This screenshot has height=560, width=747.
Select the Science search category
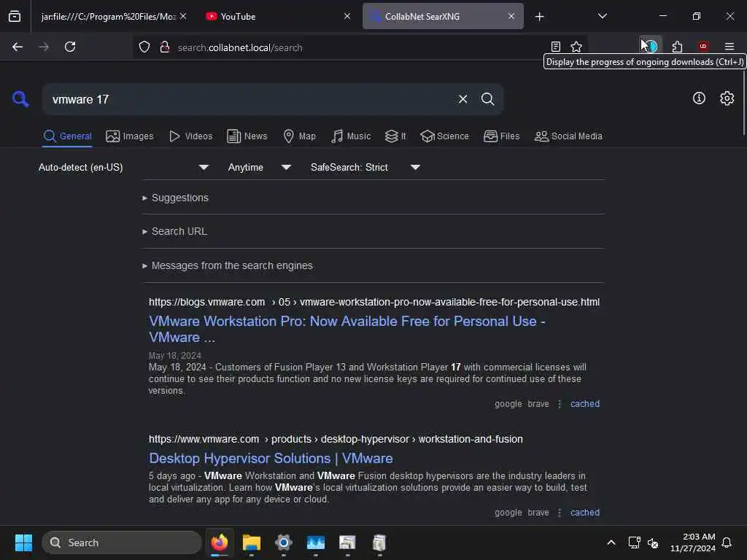(444, 136)
